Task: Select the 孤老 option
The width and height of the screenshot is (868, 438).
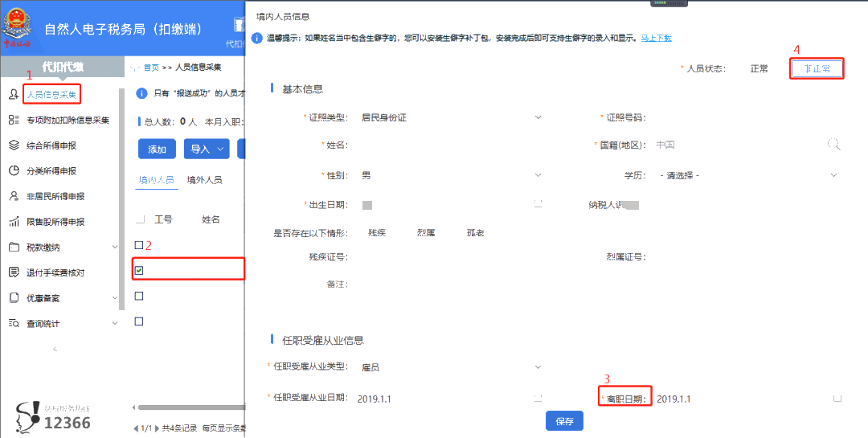Action: pyautogui.click(x=475, y=233)
